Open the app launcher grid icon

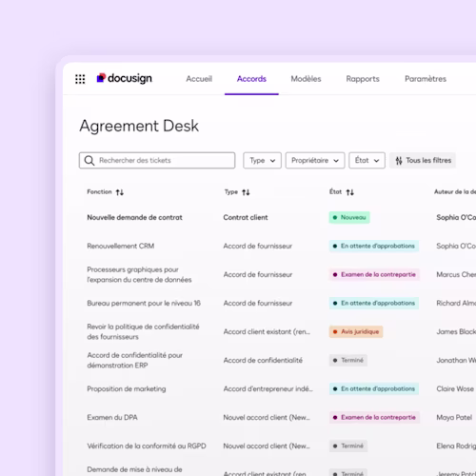[x=80, y=79]
